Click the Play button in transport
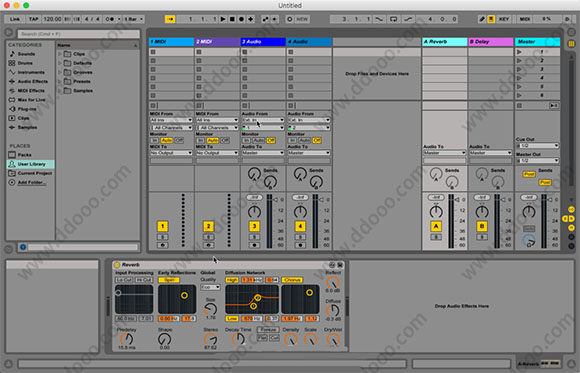Screen dimensions: 580x373 (x=223, y=19)
